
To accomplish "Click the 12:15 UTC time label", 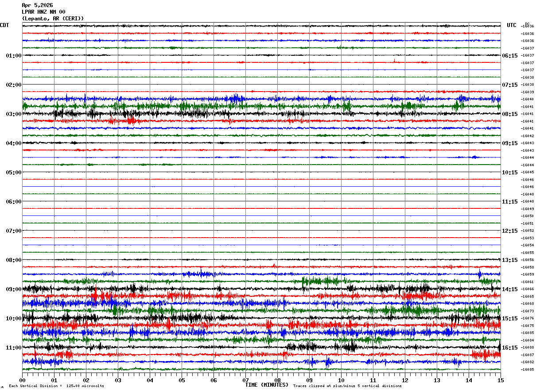I will (510, 231).
